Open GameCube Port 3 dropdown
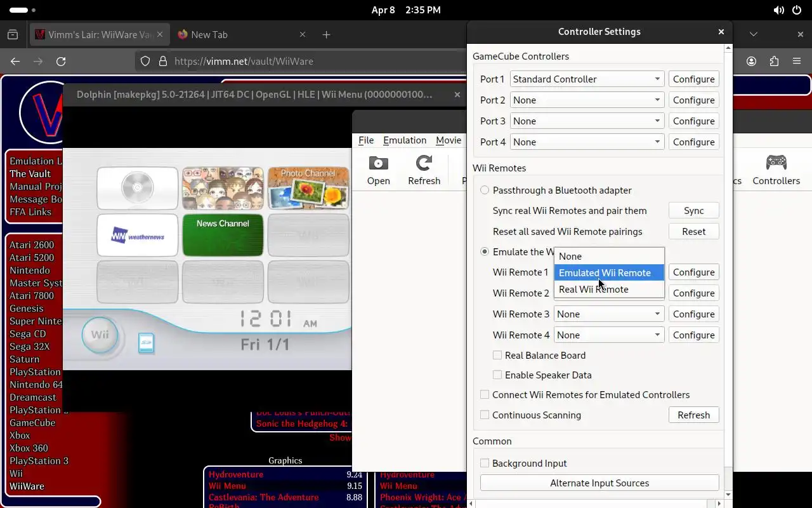 [x=587, y=121]
